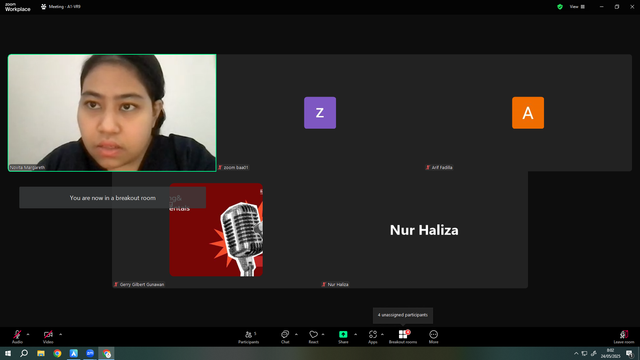This screenshot has height=360, width=640.
Task: Expand chat options arrow
Action: pyautogui.click(x=296, y=334)
